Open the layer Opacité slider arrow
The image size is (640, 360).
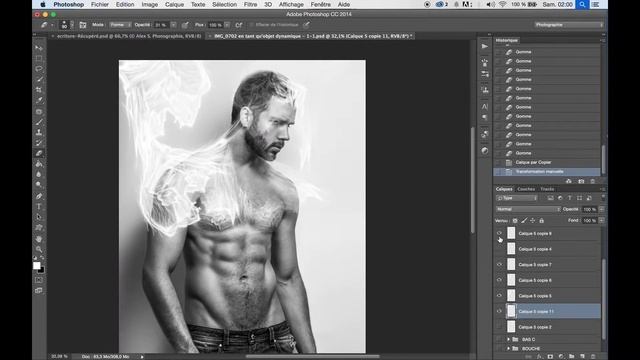[602, 209]
